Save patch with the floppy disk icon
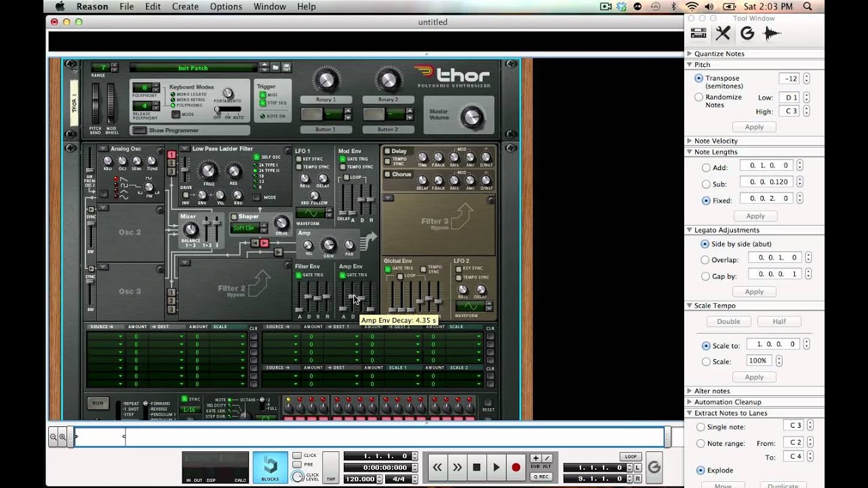Image resolution: width=868 pixels, height=488 pixels. tap(286, 68)
